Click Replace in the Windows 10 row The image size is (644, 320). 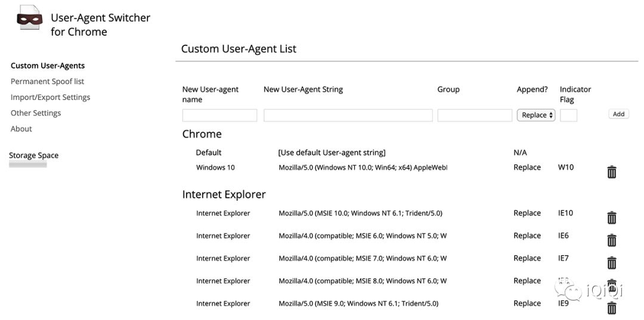click(x=527, y=167)
